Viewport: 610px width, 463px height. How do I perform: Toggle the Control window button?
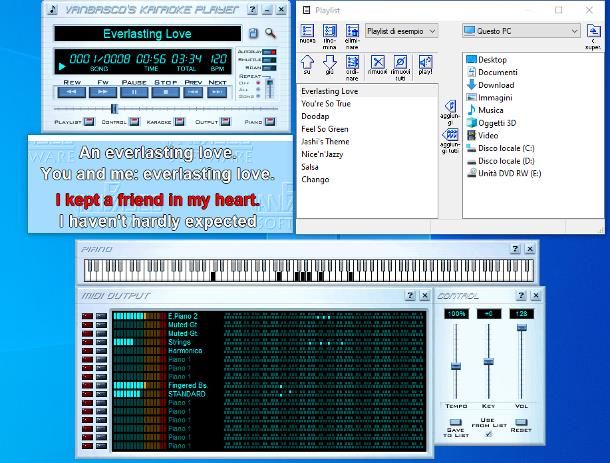[x=134, y=122]
